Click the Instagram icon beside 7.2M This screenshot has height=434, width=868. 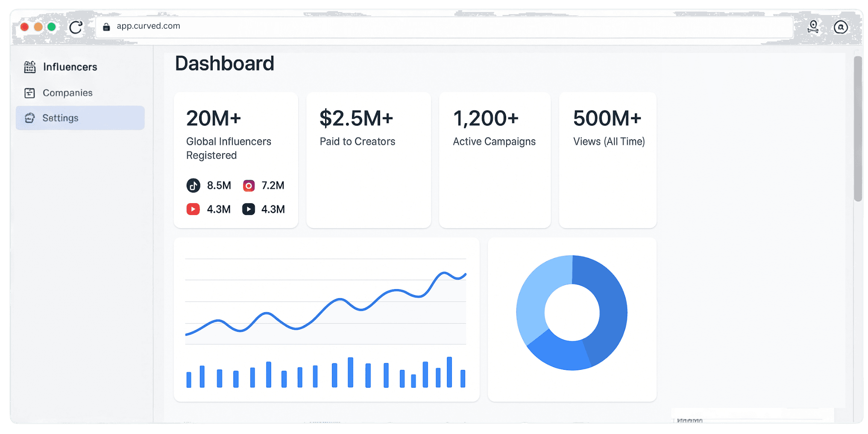pyautogui.click(x=249, y=186)
